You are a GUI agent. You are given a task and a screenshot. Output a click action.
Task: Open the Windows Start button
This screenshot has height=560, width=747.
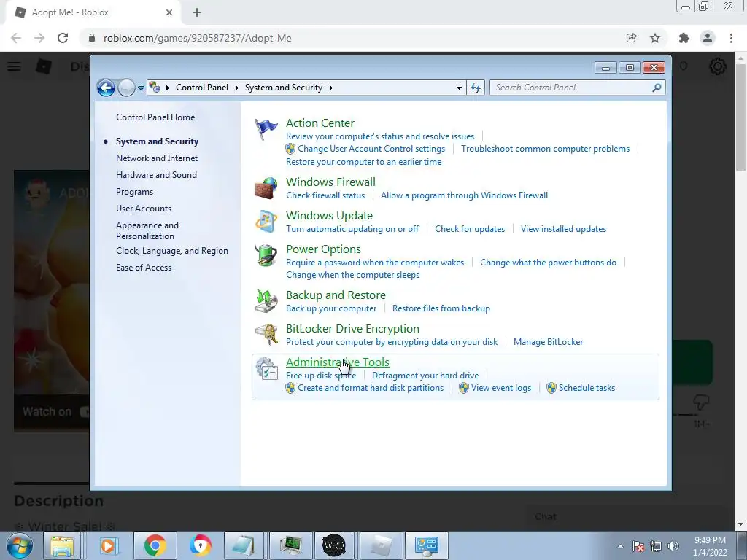point(19,545)
